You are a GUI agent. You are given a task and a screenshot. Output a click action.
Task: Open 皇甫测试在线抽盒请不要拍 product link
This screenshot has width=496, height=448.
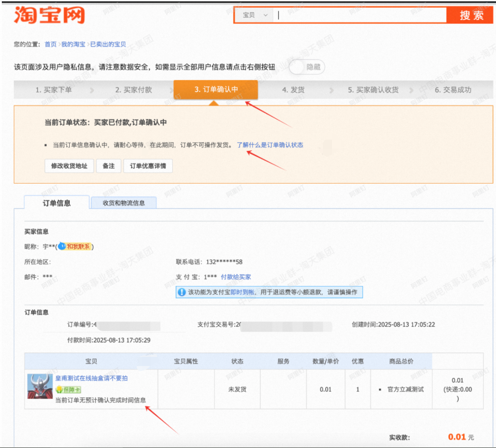tap(91, 378)
